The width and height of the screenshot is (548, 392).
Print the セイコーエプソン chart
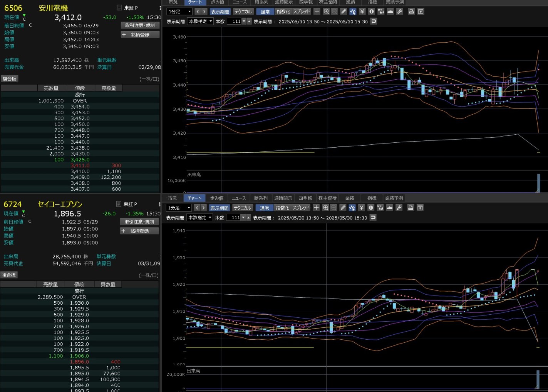point(411,208)
